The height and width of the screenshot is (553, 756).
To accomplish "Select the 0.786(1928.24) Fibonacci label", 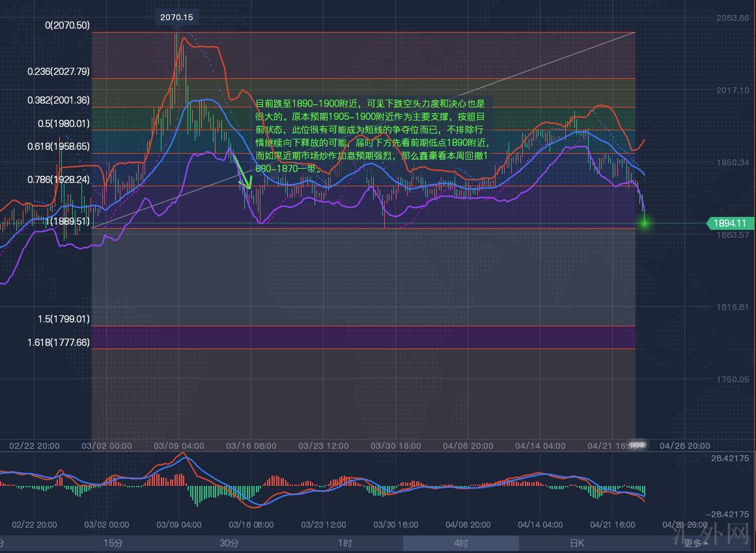I will click(x=59, y=179).
